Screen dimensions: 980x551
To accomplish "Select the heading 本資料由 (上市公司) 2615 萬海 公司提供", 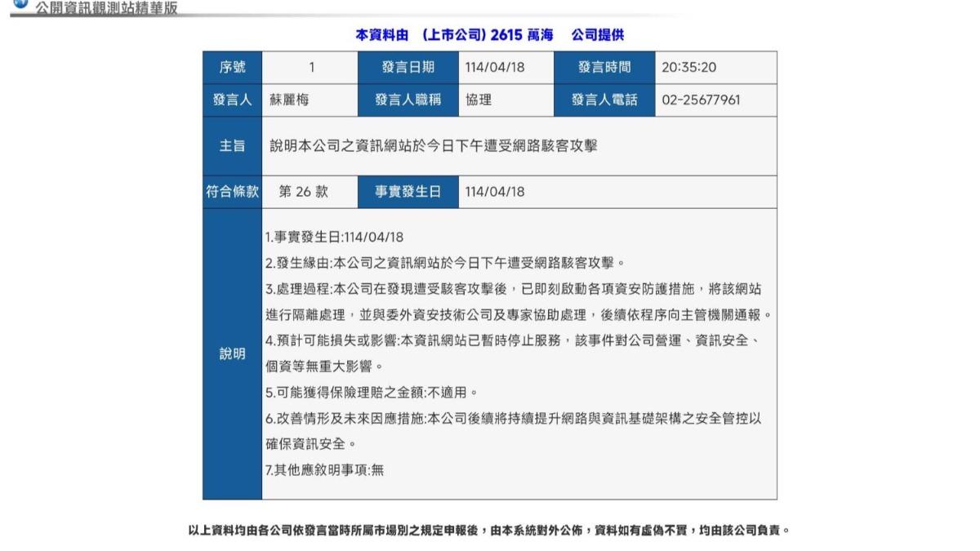I will coord(490,35).
